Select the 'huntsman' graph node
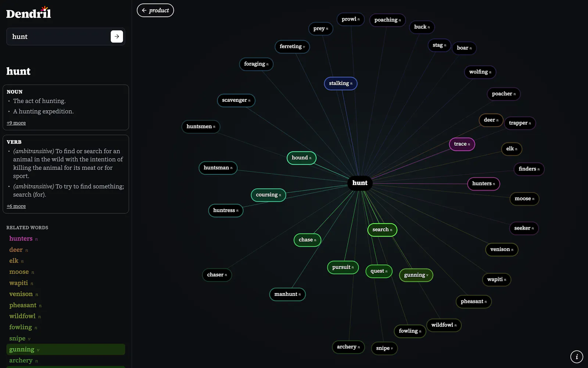 click(218, 168)
